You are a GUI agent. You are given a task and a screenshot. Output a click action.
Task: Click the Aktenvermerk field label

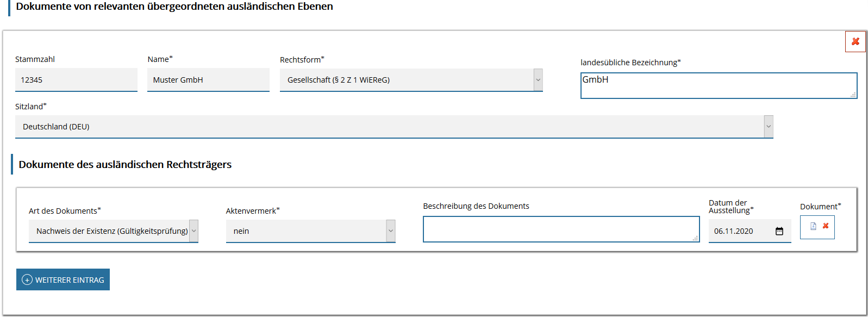[252, 211]
